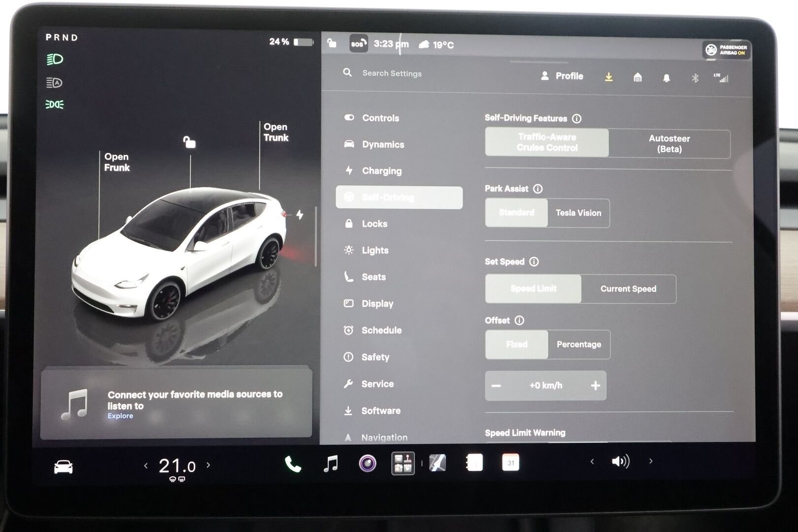This screenshot has height=532, width=798.
Task: Open the app launcher grid icon
Action: tap(403, 464)
